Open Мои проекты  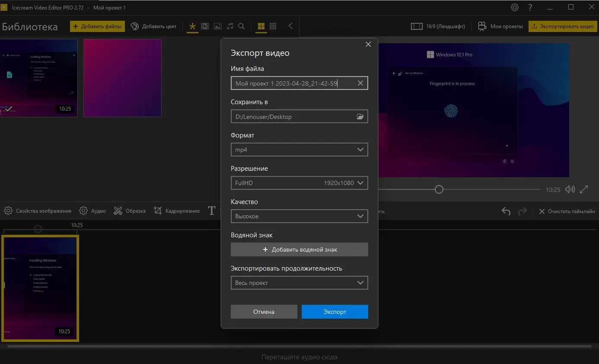click(500, 26)
